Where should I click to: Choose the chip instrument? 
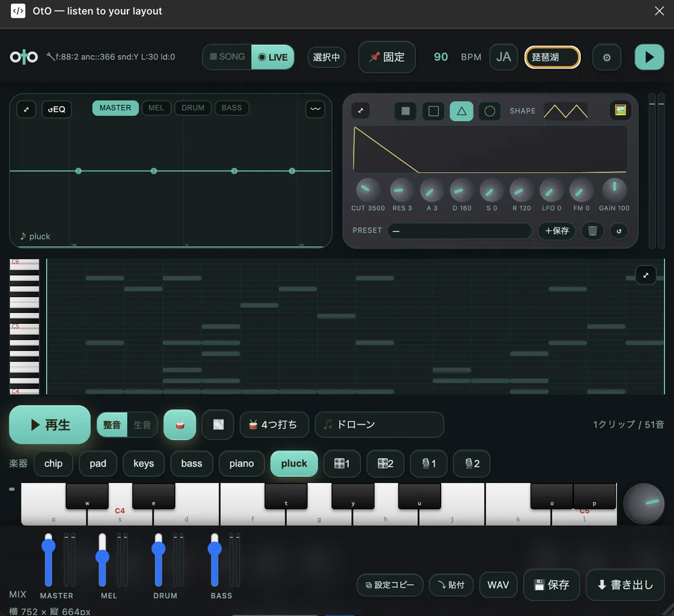click(x=53, y=464)
